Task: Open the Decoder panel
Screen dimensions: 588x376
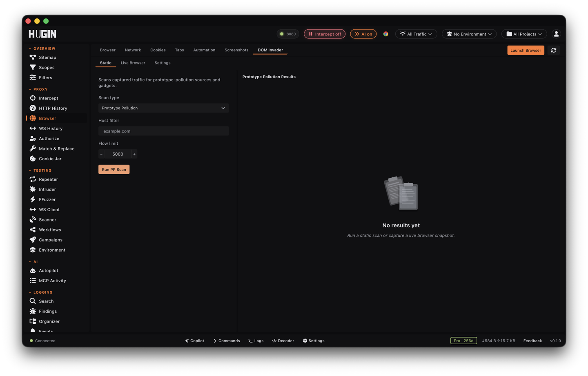Action: pyautogui.click(x=283, y=341)
